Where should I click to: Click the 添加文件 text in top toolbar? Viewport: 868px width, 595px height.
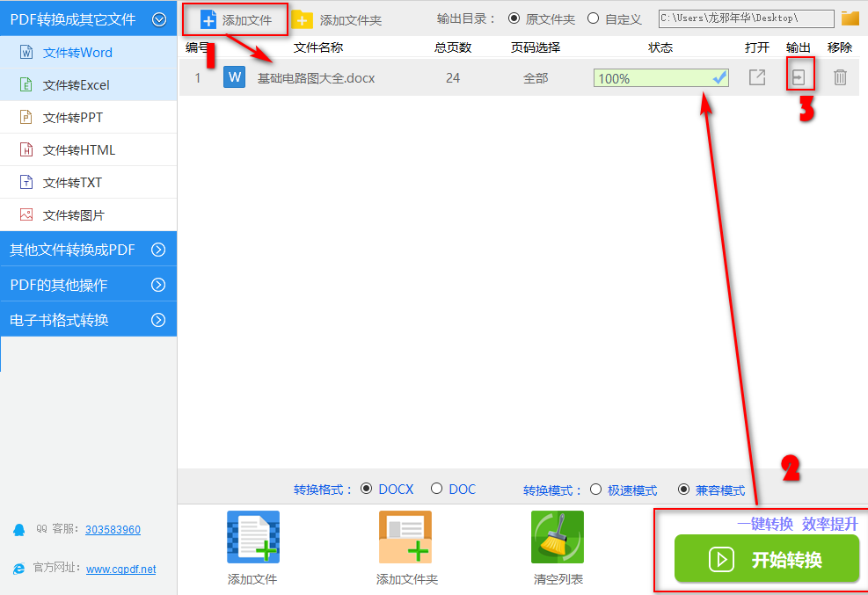point(247,20)
